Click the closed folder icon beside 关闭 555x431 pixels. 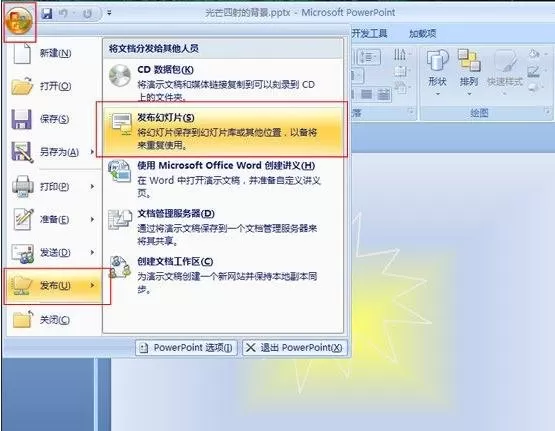(x=23, y=319)
